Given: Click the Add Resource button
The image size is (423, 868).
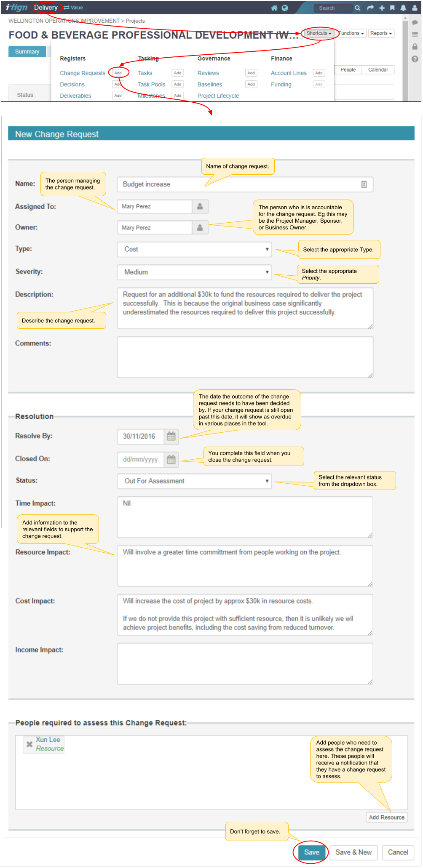Looking at the screenshot, I should (387, 817).
